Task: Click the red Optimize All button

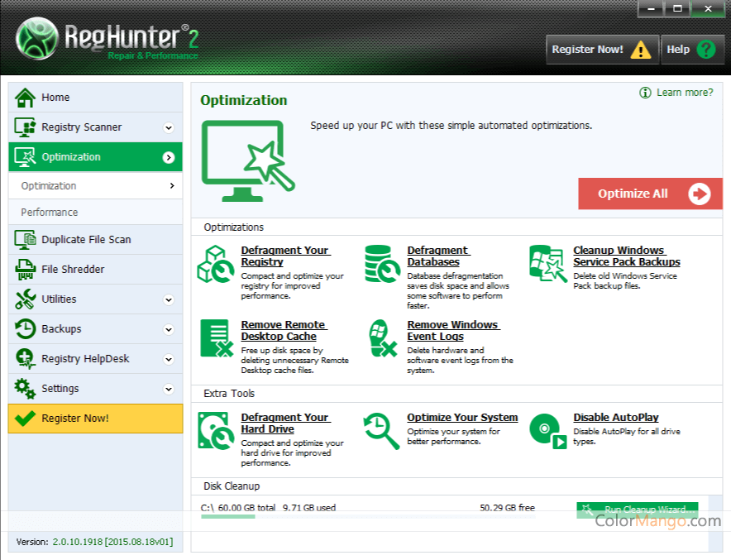Action: coord(650,194)
